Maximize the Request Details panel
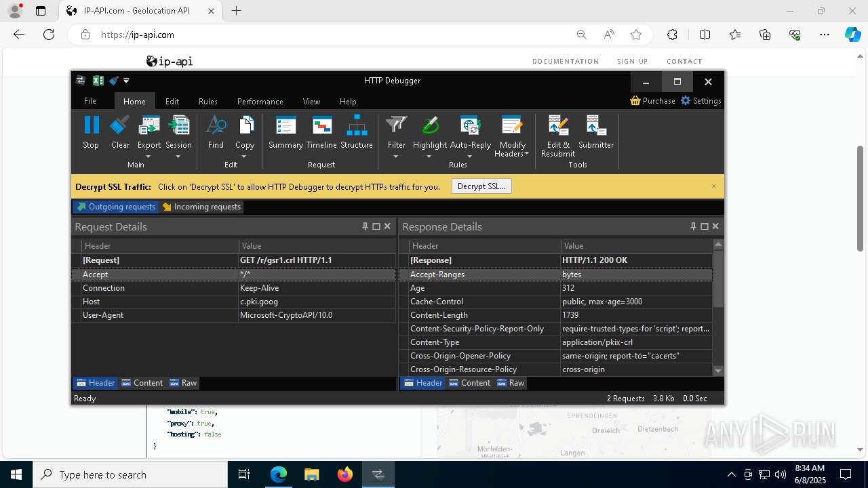The image size is (868, 488). (x=376, y=226)
